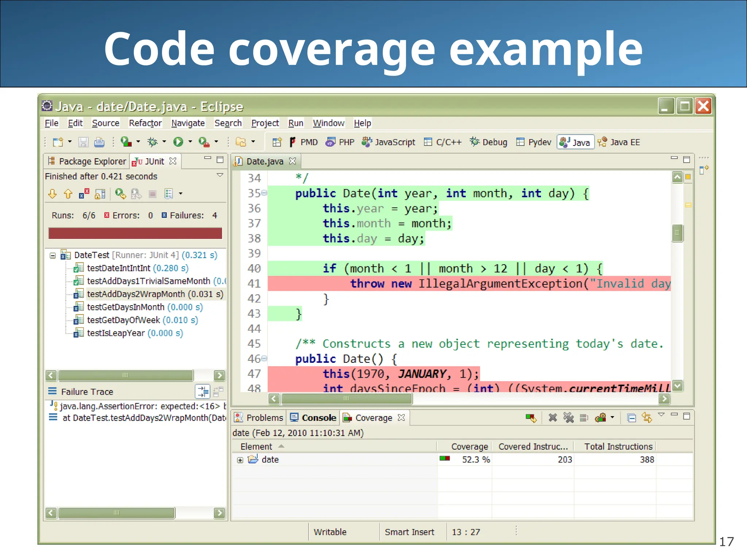Open the Navigate menu

pos(188,123)
